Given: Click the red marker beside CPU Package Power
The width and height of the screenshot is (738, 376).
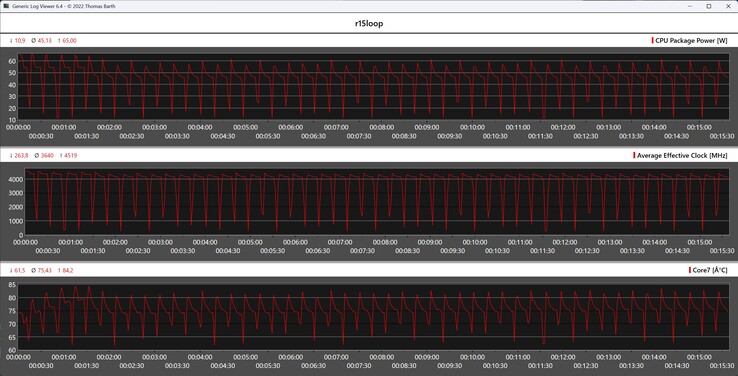Looking at the screenshot, I should pos(652,41).
